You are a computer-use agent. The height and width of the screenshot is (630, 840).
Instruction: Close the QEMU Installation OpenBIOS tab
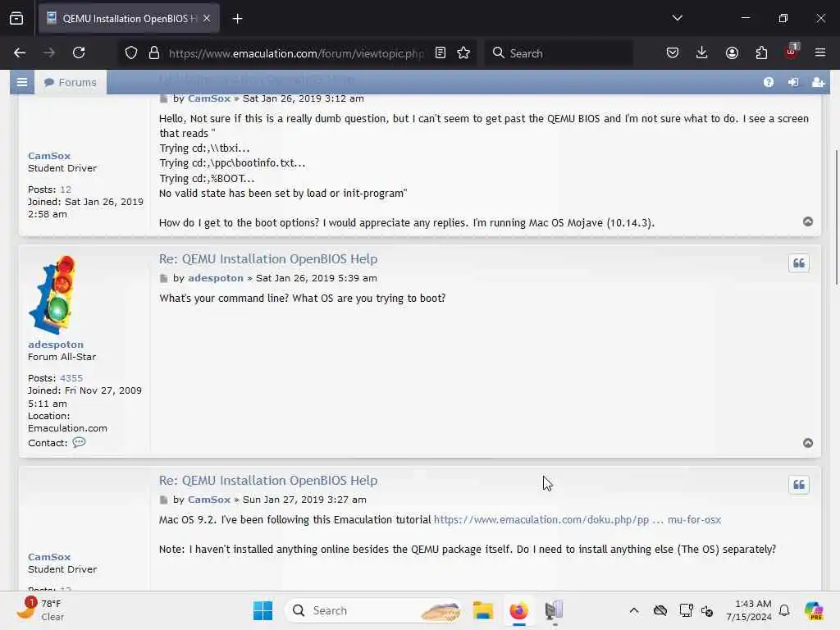207,18
